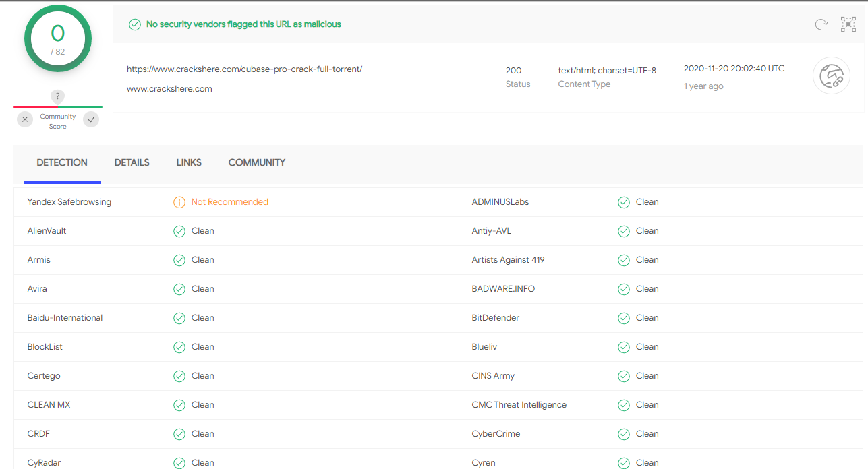Click the clean check icon for Baidu-International

pyautogui.click(x=179, y=318)
